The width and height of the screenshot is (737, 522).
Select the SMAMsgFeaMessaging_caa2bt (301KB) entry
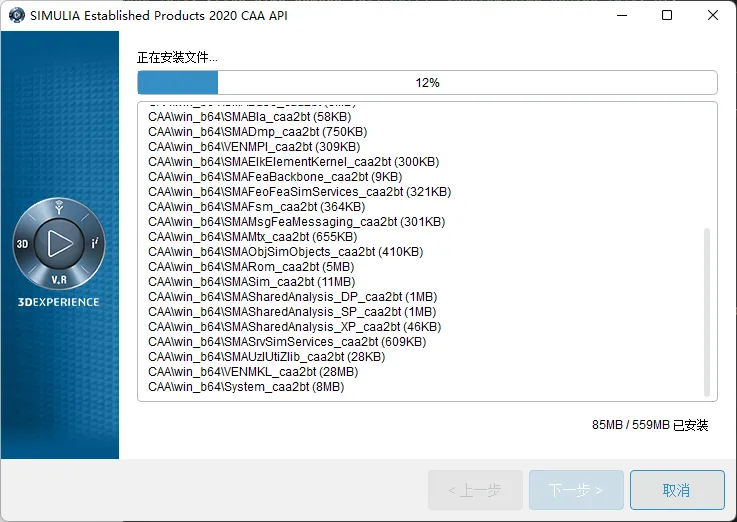[297, 222]
